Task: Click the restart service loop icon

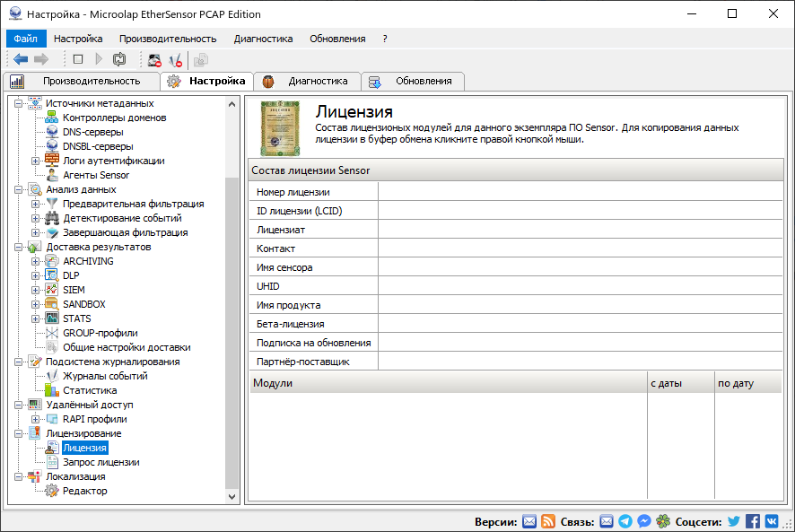Action: (x=119, y=59)
